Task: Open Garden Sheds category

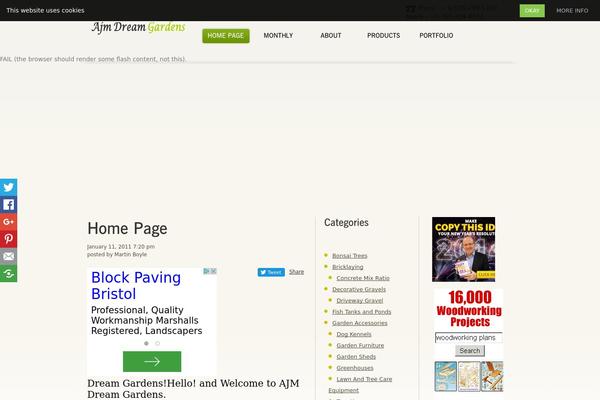Action: click(356, 357)
